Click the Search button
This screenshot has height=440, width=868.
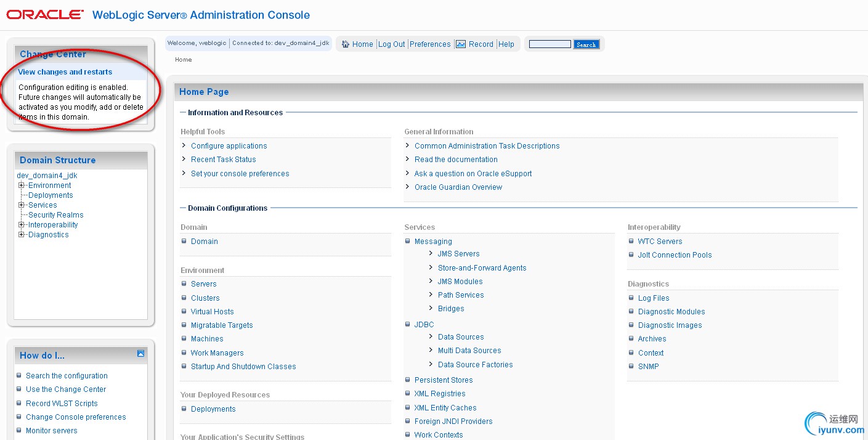point(586,44)
